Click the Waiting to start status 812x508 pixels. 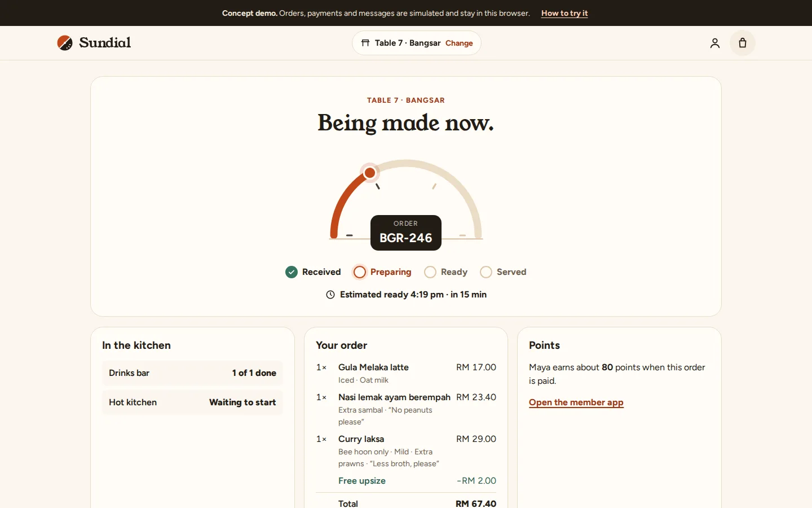(242, 402)
